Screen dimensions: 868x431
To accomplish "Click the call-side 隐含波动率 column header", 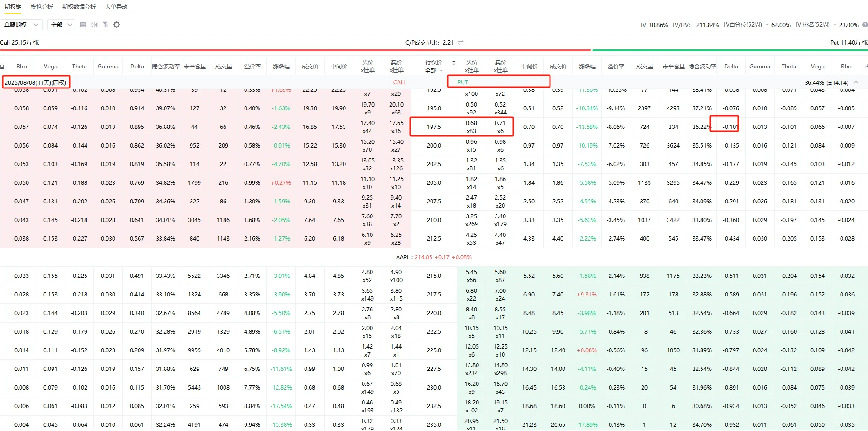I will (166, 67).
